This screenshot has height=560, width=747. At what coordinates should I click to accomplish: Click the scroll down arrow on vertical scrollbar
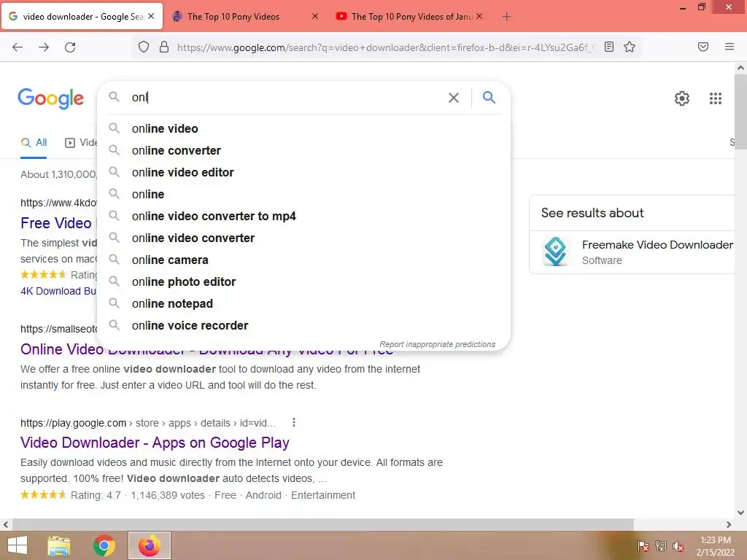pyautogui.click(x=740, y=513)
